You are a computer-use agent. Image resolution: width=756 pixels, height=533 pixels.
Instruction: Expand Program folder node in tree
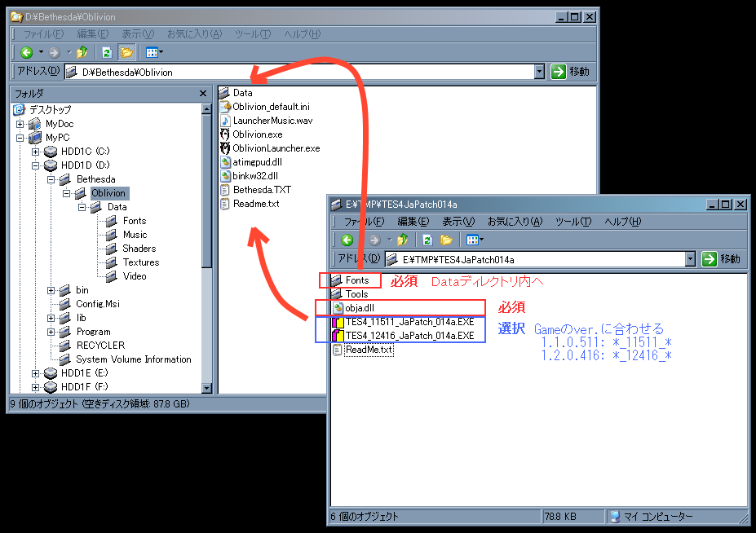point(51,332)
